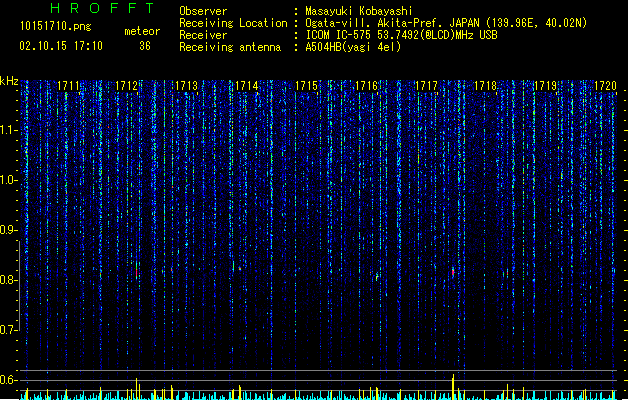Screen dimensions: 629x400
Task: Click the kHz axis unit label
Action: (9, 81)
